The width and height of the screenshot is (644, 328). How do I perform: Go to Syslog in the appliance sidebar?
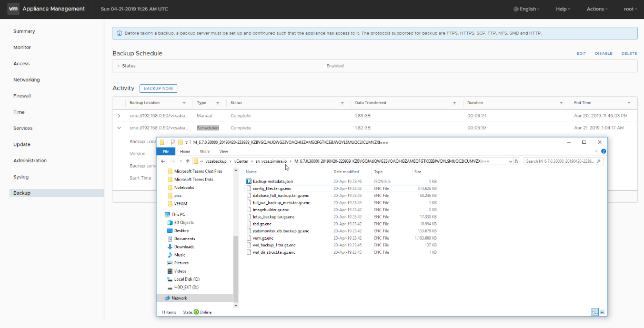(21, 177)
